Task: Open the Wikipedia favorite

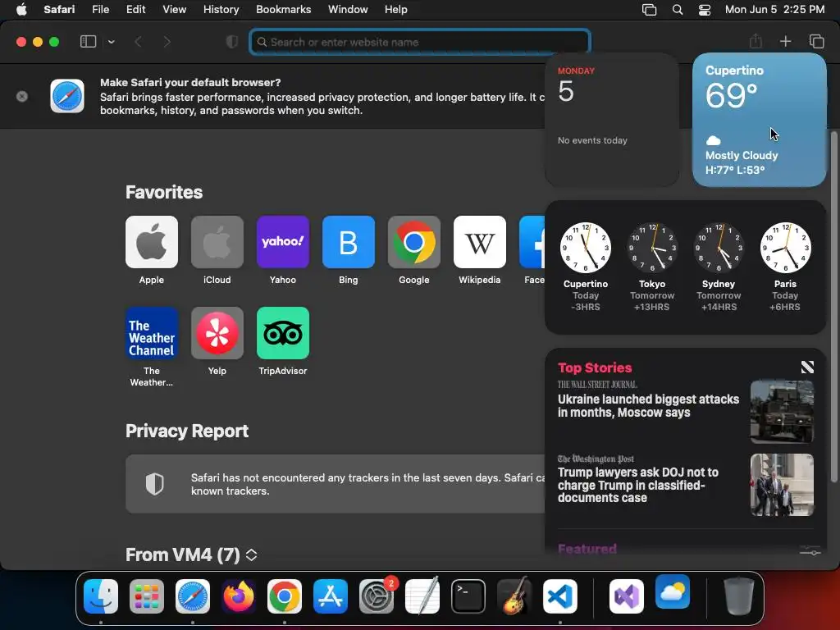Action: pyautogui.click(x=479, y=242)
